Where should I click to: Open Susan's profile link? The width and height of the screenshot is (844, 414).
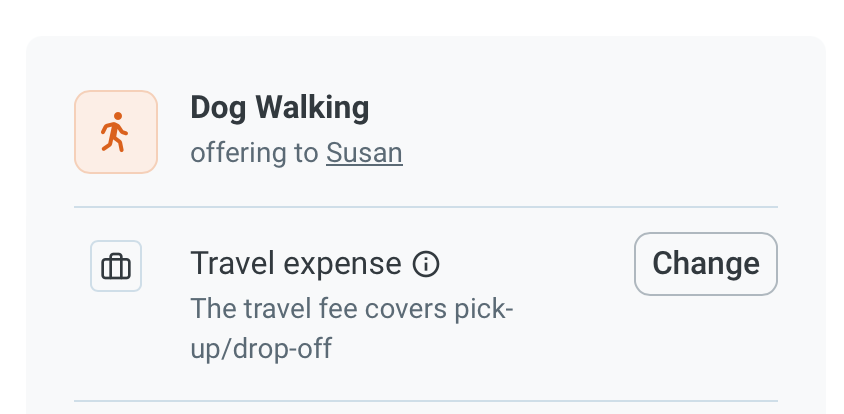point(364,153)
